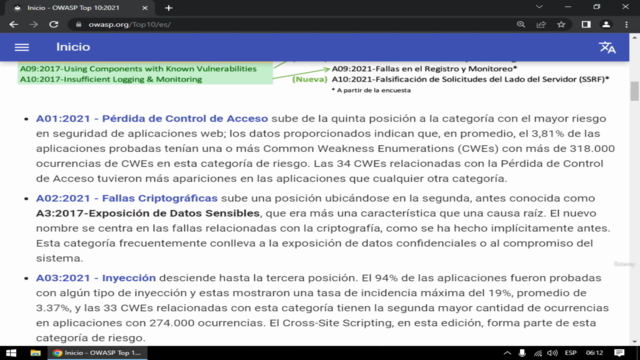This screenshot has width=640, height=360.
Task: Expand the tab search chevron
Action: point(539,7)
